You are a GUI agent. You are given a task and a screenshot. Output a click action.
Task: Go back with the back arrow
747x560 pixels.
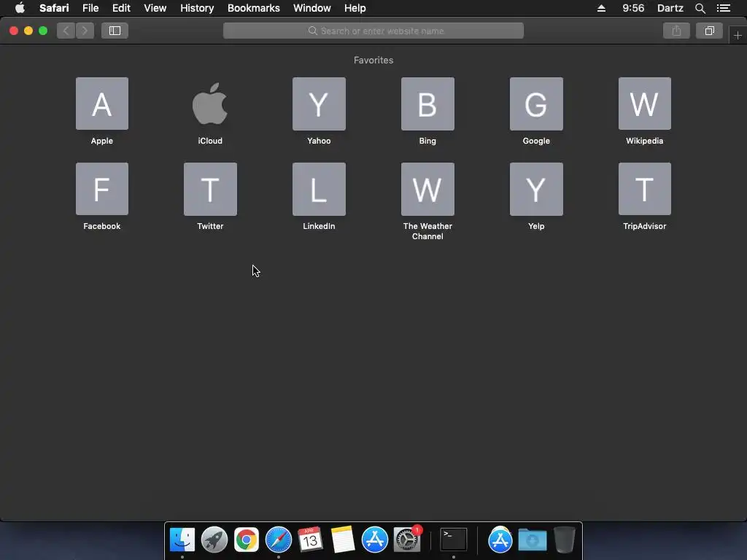[x=66, y=31]
